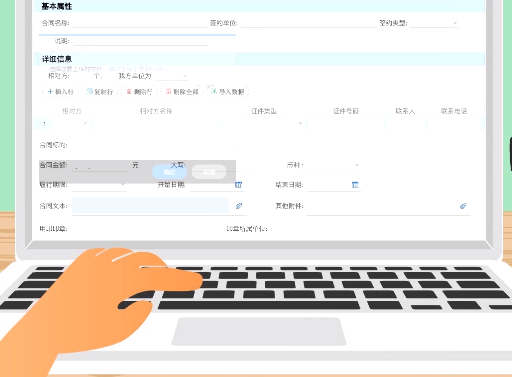This screenshot has width=512, height=377.
Task: Click the 导入数据 (import data) button
Action: tap(228, 91)
